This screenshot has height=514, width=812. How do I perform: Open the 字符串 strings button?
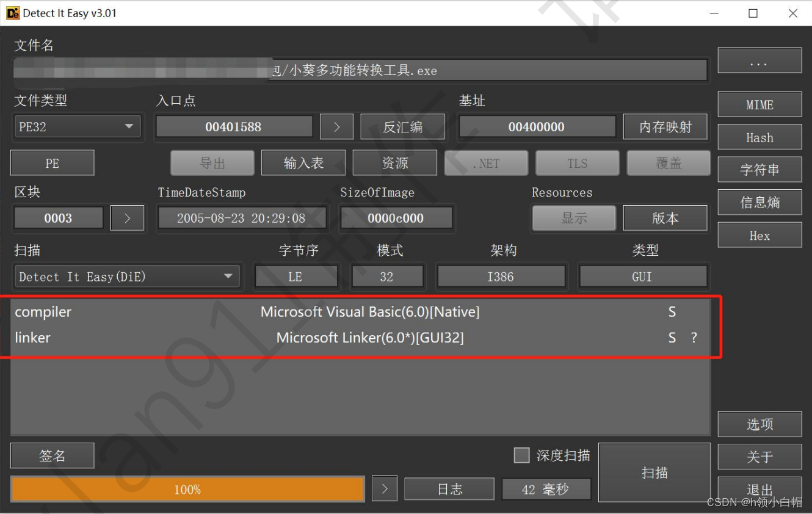point(759,170)
